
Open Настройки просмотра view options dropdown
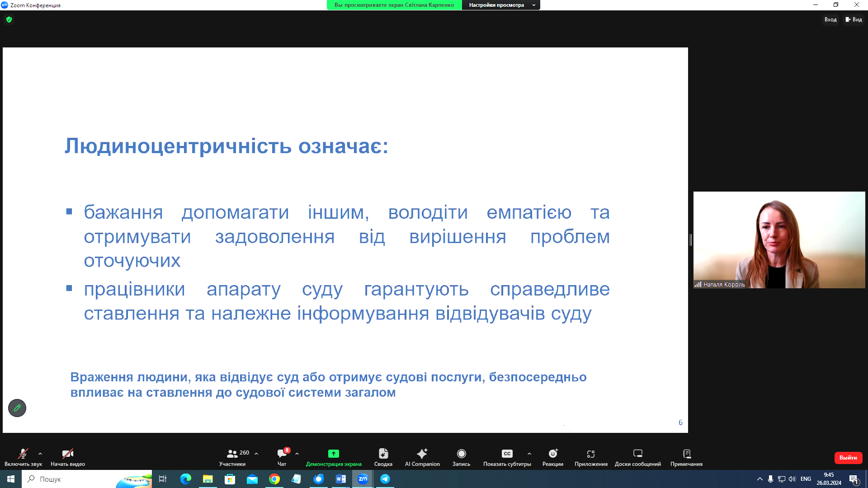pos(501,5)
